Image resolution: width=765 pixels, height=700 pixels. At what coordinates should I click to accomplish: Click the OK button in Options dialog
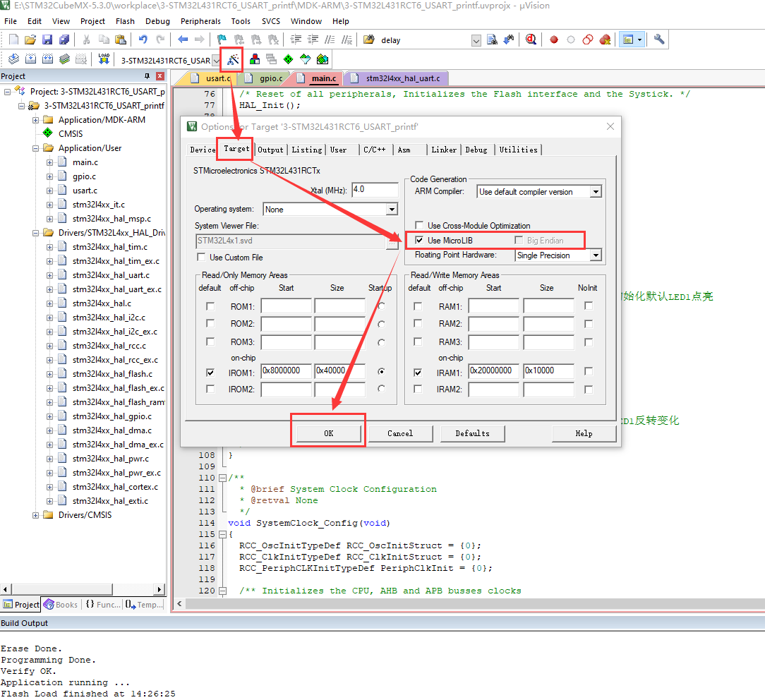click(327, 433)
